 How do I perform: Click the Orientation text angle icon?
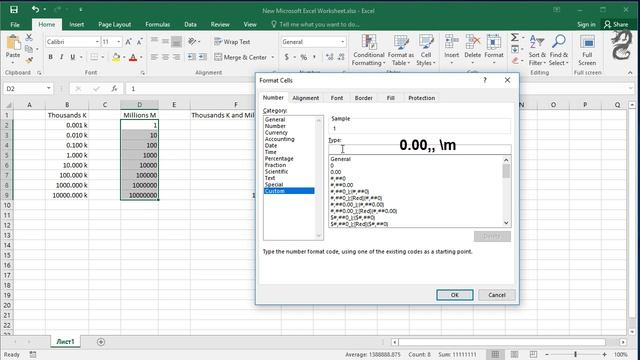pyautogui.click(x=192, y=41)
